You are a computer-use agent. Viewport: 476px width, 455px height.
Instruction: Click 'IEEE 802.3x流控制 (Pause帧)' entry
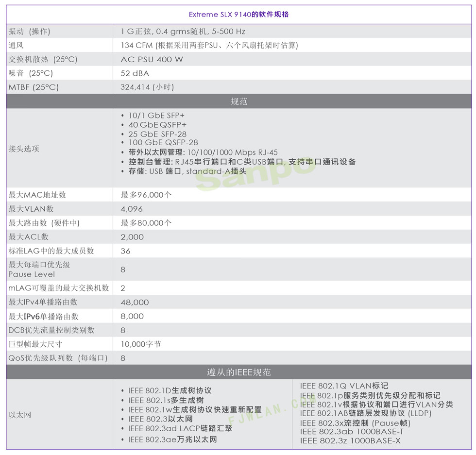[355, 423]
